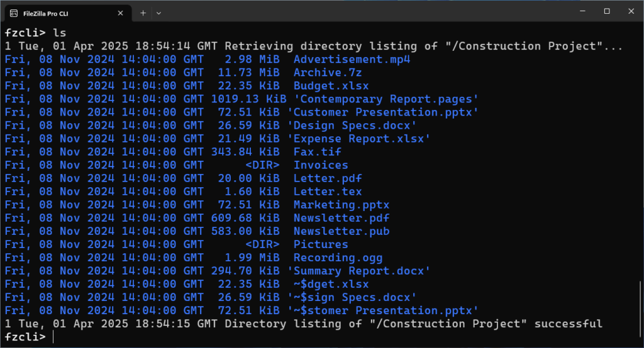Click '~$sign Specs.docx' temp file name
Viewport: 644px width, 348px height.
(352, 297)
